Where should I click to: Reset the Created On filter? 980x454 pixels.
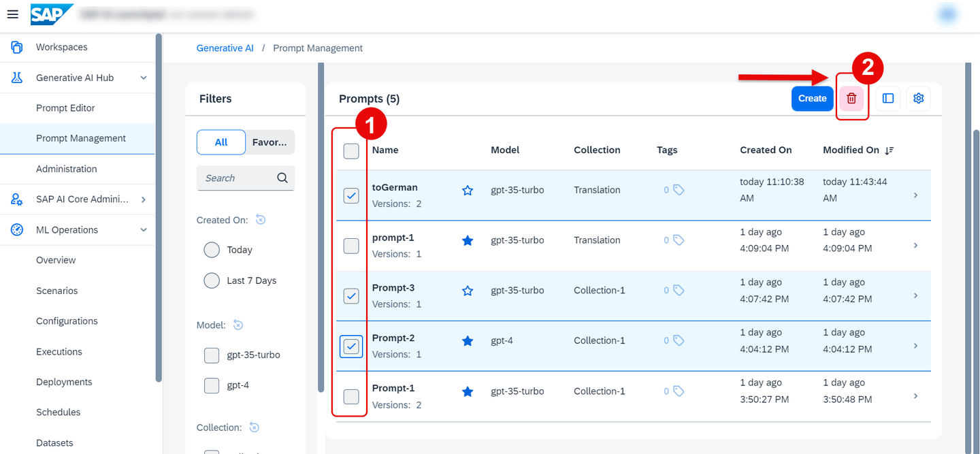(x=260, y=220)
